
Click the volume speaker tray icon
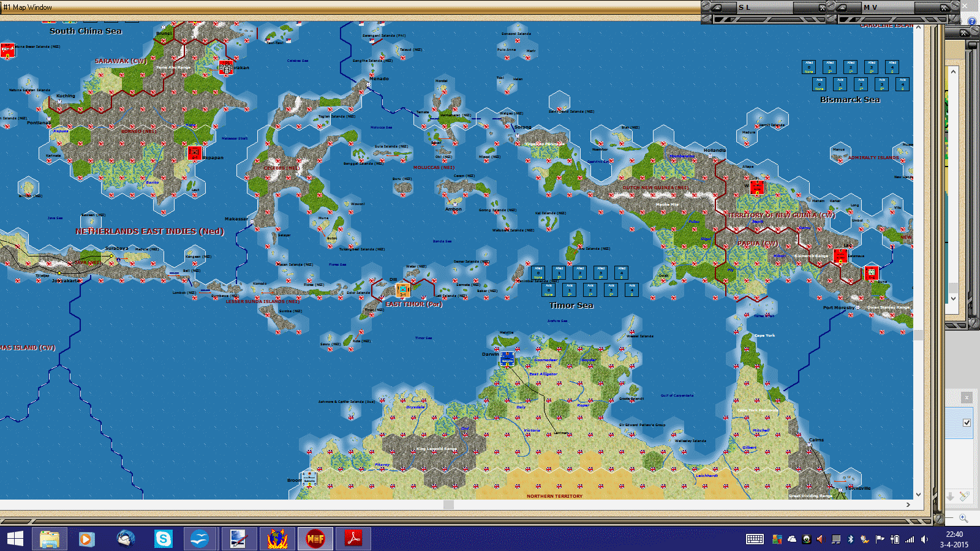tap(924, 539)
